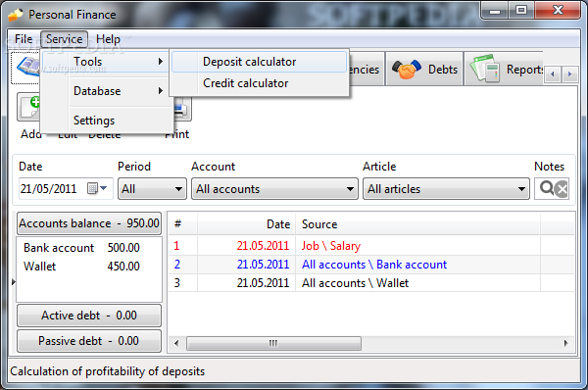
Task: Expand the All articles dropdown
Action: point(446,188)
